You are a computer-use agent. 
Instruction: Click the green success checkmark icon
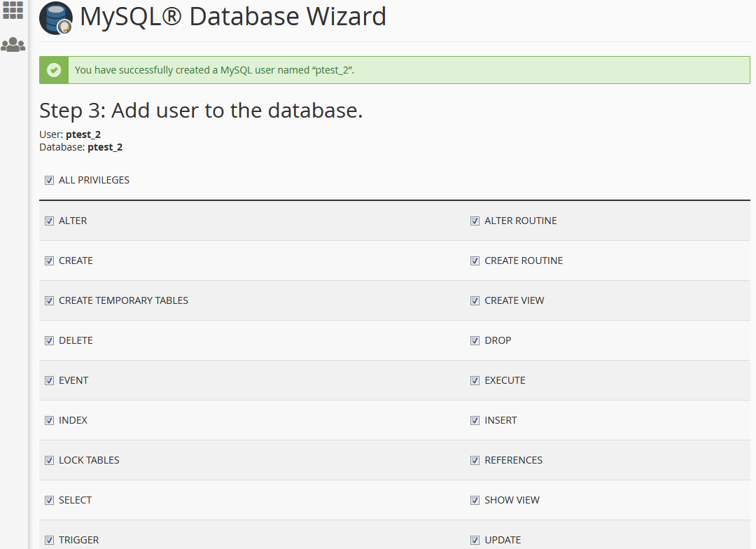(x=54, y=70)
